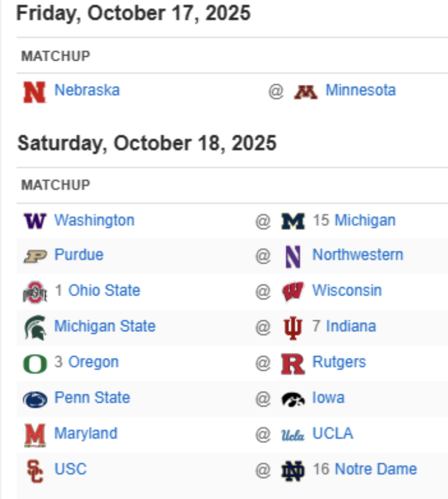Click the Rutgers R logo

(293, 364)
